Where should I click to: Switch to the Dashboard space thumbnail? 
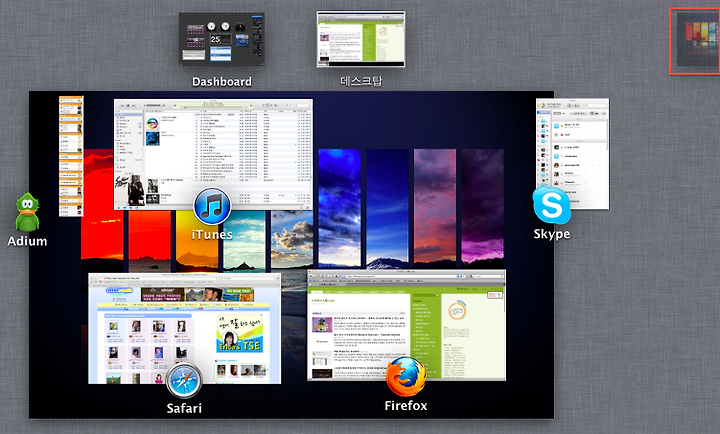click(221, 39)
